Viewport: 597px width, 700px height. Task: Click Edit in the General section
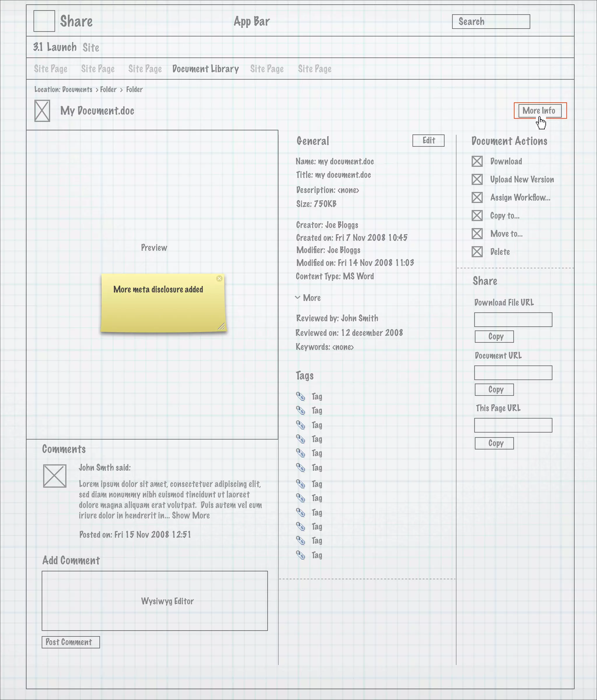point(428,141)
